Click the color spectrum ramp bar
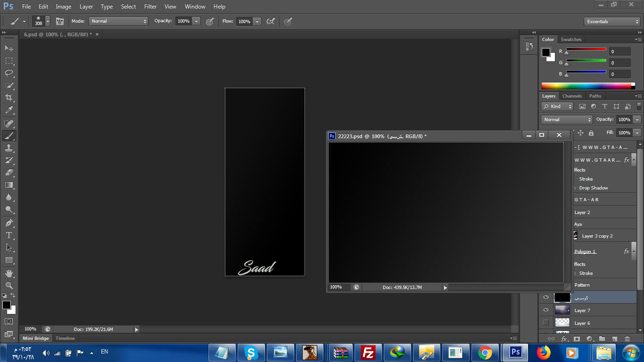 [x=586, y=86]
